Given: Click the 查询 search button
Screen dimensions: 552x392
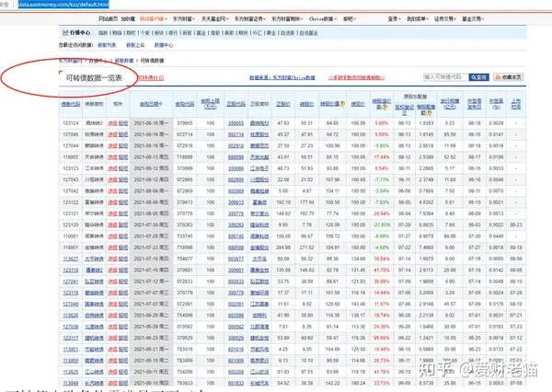Looking at the screenshot, I should point(478,77).
